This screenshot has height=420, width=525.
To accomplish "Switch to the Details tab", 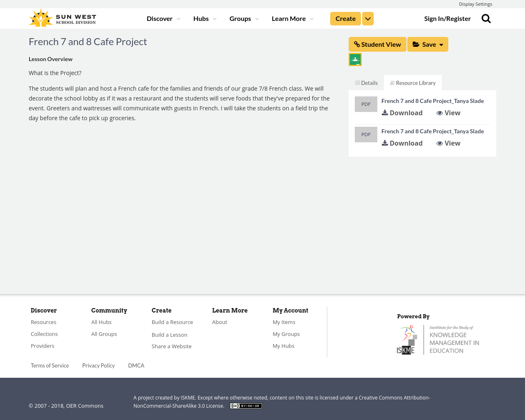I will [x=366, y=82].
